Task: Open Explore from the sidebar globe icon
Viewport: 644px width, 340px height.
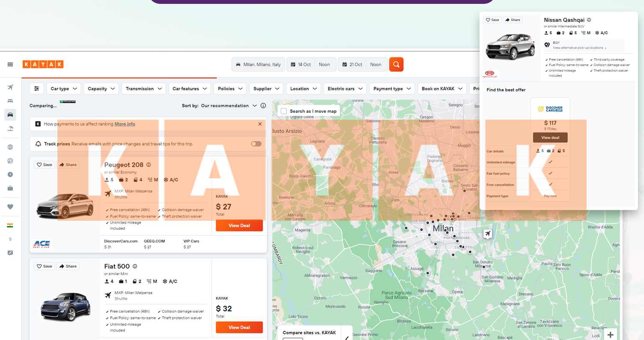Action: [x=10, y=147]
